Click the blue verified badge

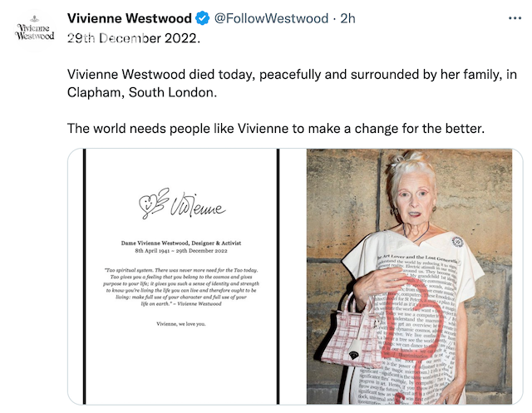[x=202, y=18]
